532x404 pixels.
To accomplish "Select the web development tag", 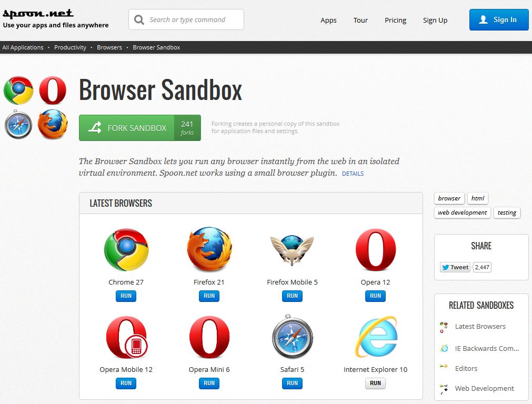I will [462, 213].
